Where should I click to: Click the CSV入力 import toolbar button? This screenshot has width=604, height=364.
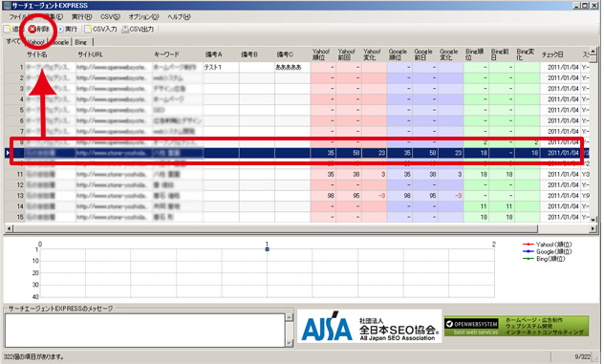pos(100,29)
